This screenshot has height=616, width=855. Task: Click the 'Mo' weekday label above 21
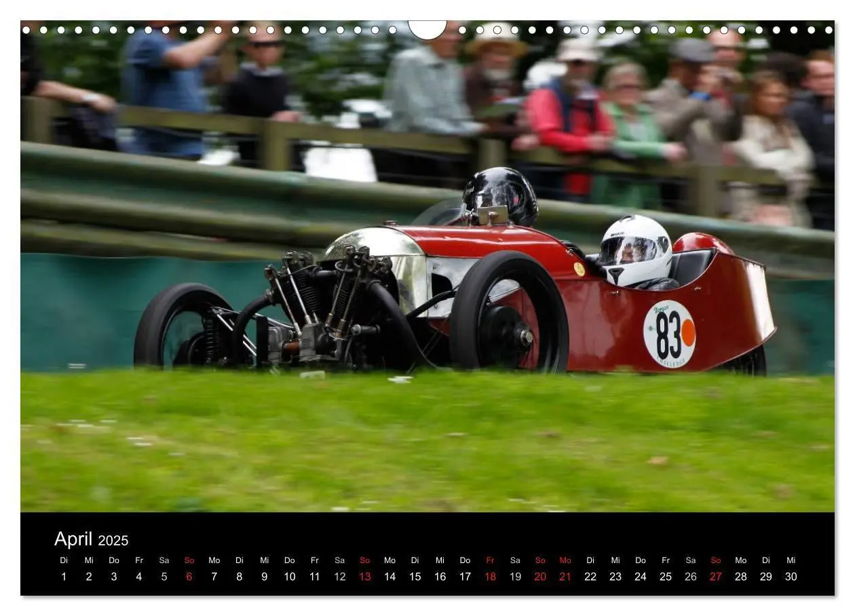(565, 560)
